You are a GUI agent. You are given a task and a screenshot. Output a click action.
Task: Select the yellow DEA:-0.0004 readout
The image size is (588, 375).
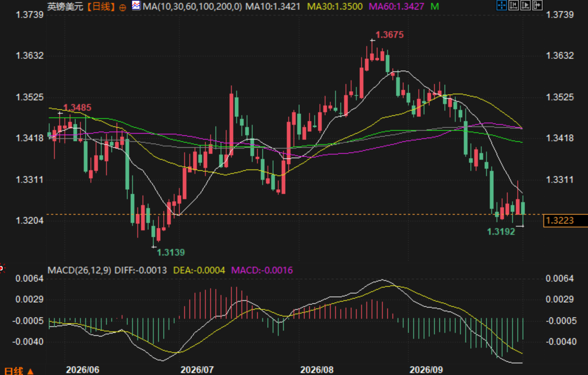(199, 270)
